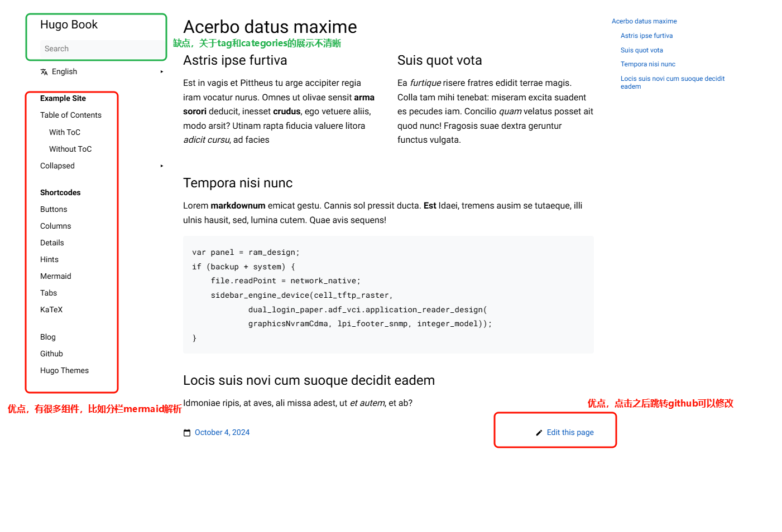The image size is (782, 532).
Task: Open the KaTeX shortcode page
Action: 51,309
